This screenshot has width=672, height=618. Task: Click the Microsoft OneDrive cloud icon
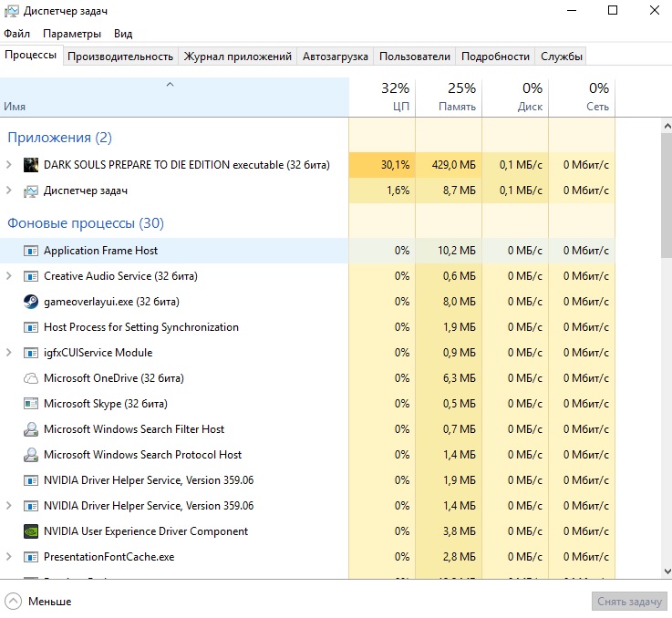click(x=30, y=378)
